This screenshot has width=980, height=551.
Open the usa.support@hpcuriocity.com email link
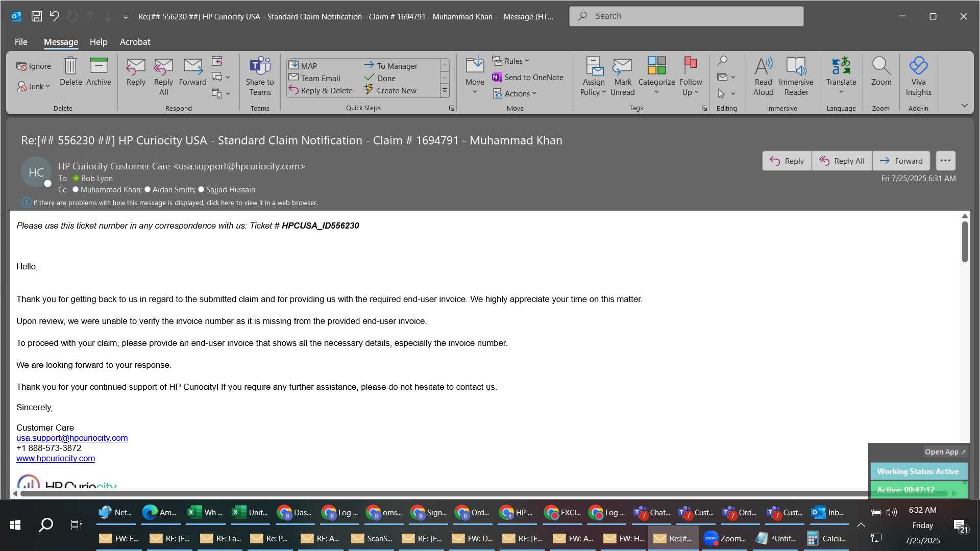tap(72, 438)
